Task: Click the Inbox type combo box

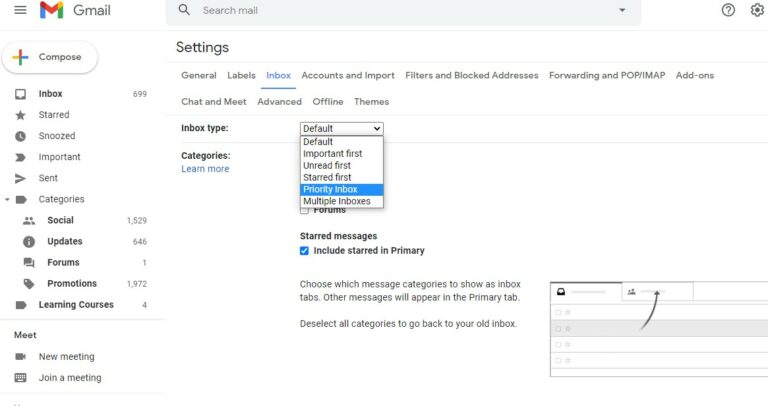Action: 341,128
